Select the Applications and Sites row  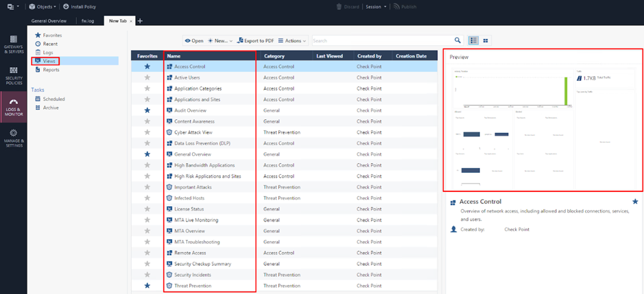click(284, 99)
